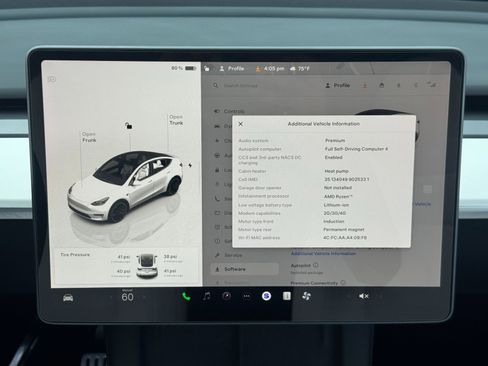Open the dashcam camera app in dock
Viewport: 488px width, 366px height.
(x=227, y=296)
